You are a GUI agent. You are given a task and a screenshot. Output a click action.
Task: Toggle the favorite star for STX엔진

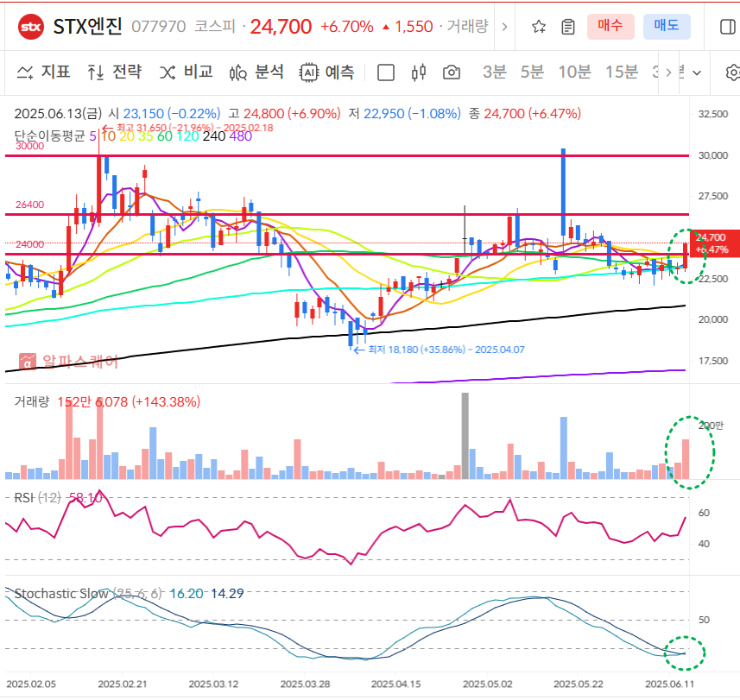539,25
